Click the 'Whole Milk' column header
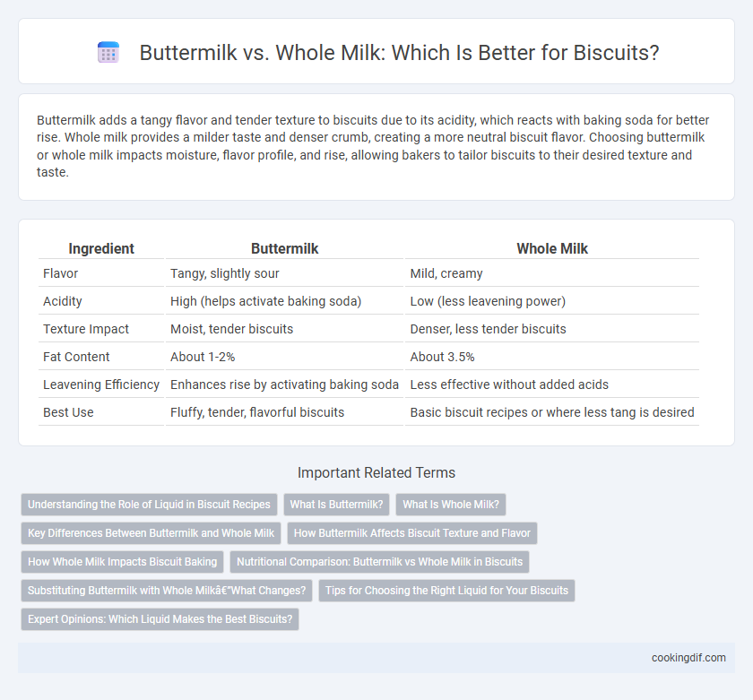The image size is (753, 700). point(552,248)
